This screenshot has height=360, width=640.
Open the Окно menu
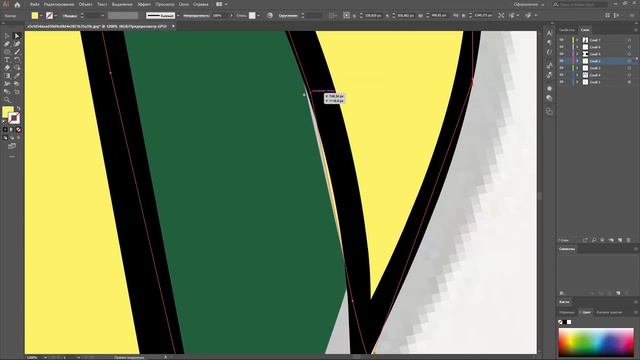click(184, 4)
